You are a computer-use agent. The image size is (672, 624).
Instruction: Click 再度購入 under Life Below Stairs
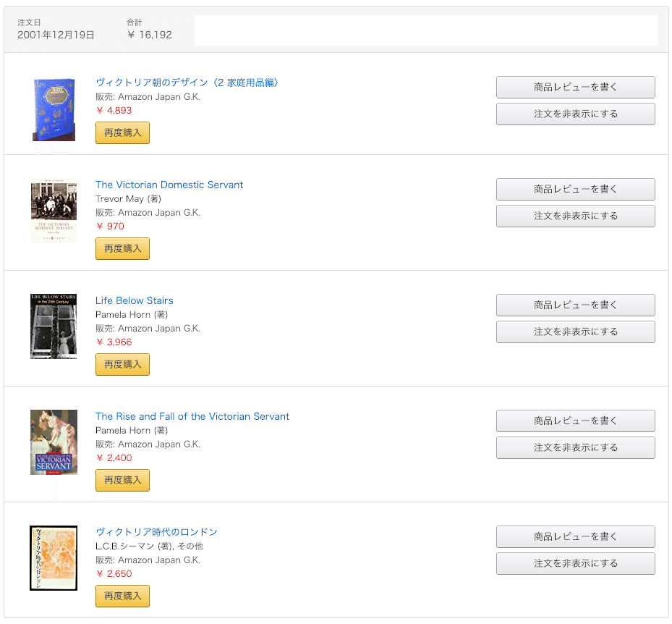pyautogui.click(x=122, y=365)
